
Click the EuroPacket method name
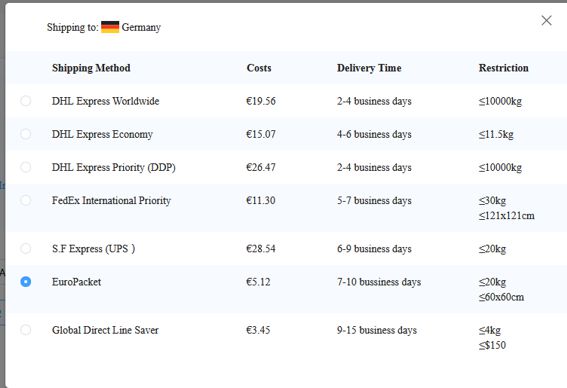(76, 282)
